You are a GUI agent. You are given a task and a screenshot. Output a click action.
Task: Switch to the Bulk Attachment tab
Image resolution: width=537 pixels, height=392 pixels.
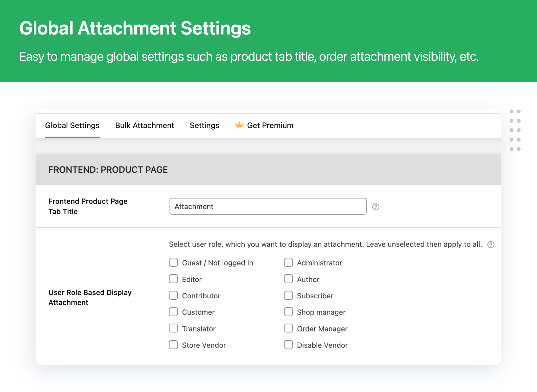pos(144,125)
